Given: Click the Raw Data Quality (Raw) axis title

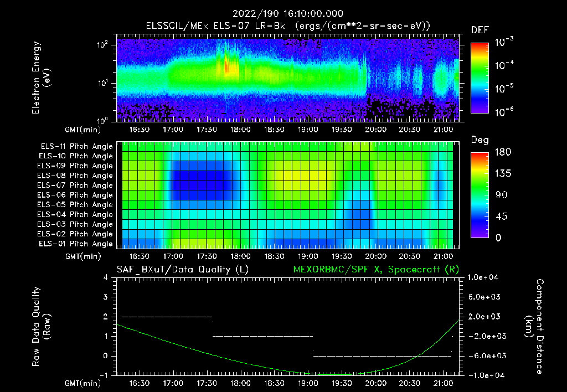Looking at the screenshot, I should pos(40,327).
